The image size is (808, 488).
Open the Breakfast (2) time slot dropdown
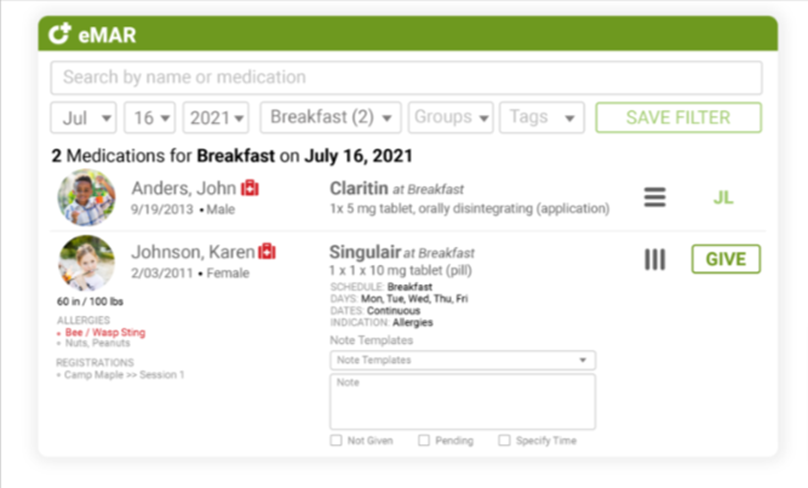tap(331, 117)
